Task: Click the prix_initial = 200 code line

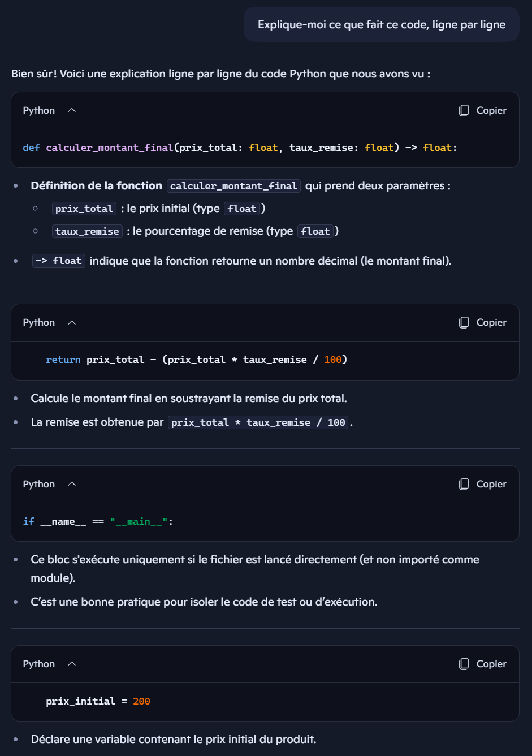Action: (x=98, y=701)
